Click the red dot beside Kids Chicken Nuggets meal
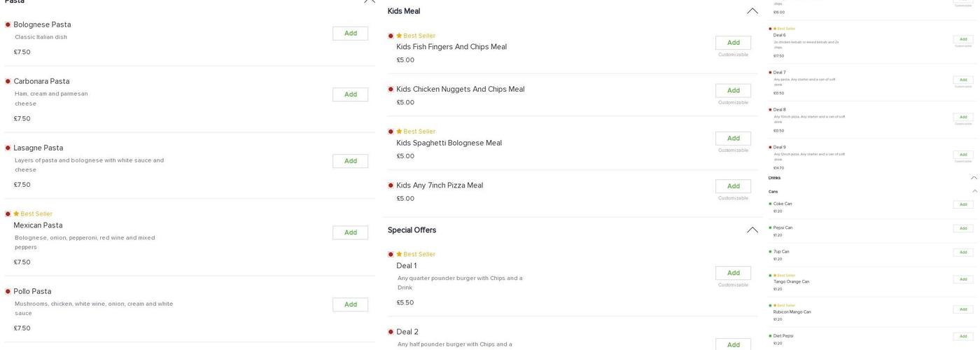Screen dimensions: 980x350 391,90
